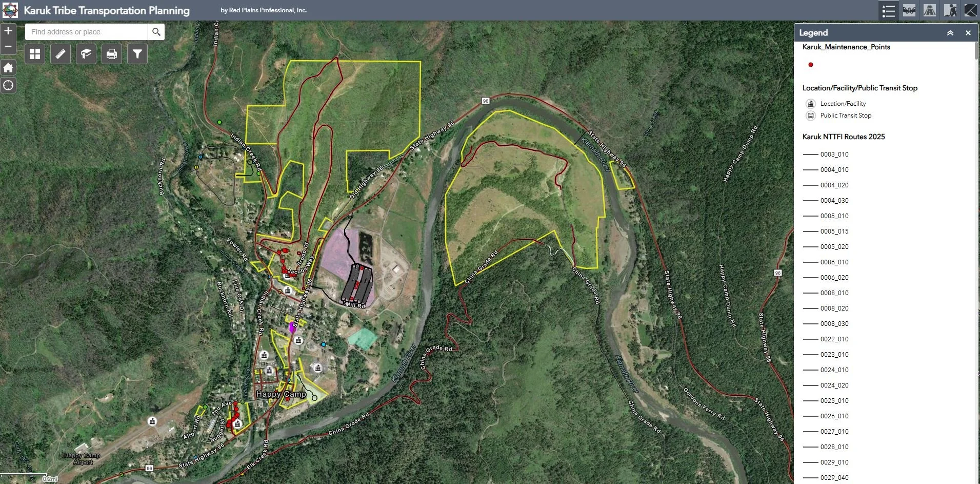980x484 pixels.
Task: Click the Happy Camp town label
Action: pos(281,394)
